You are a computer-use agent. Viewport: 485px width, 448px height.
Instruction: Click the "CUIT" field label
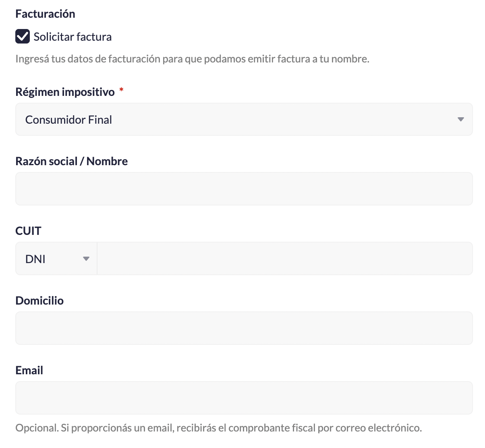click(x=28, y=231)
